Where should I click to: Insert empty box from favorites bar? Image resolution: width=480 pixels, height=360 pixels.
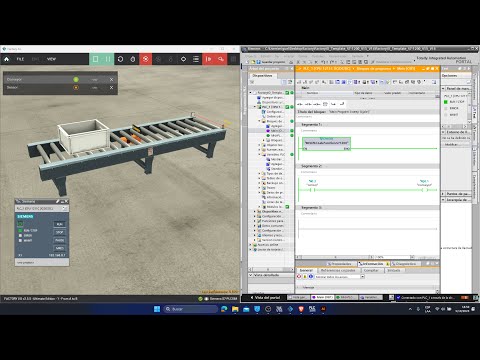coord(325,104)
